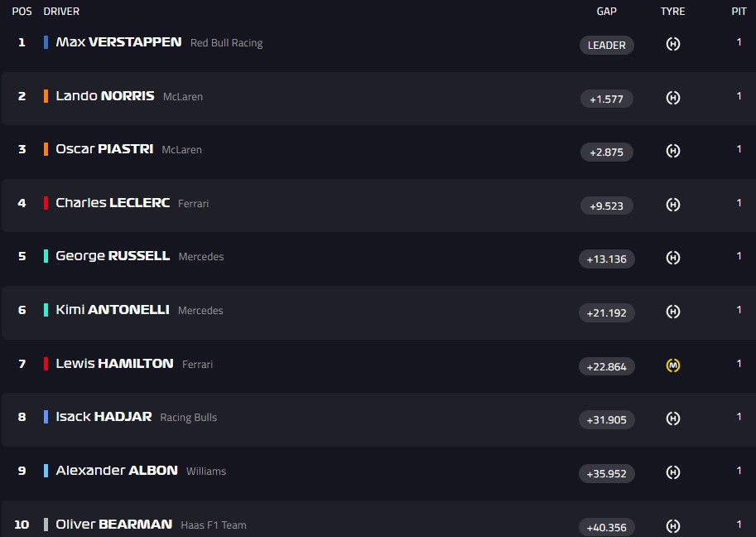Select Lewis Hamilton's row pit count
This screenshot has height=537, width=756.
tap(739, 363)
